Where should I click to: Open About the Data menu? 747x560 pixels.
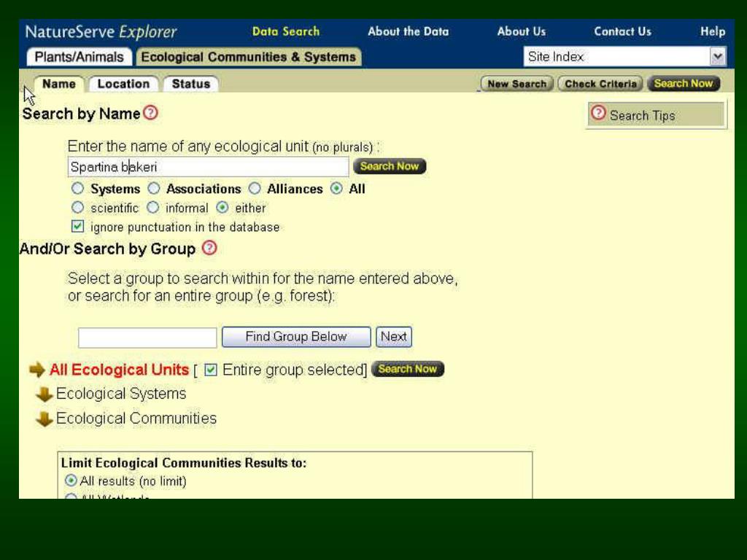point(409,31)
